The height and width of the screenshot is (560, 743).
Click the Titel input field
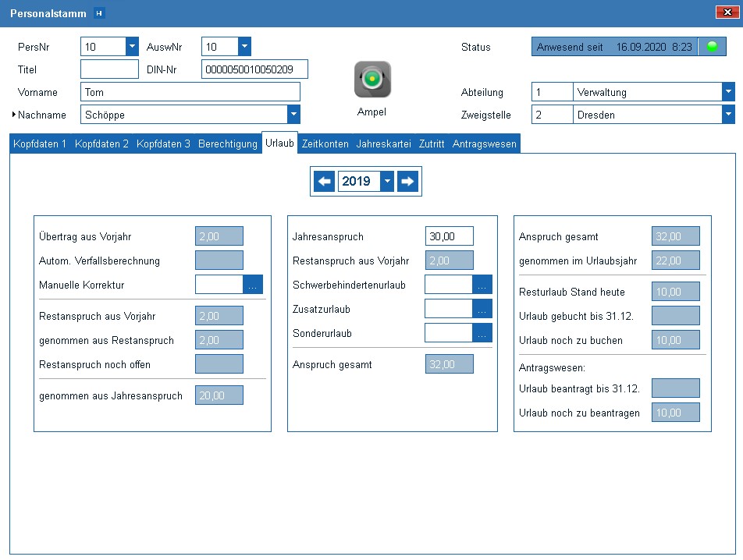109,69
